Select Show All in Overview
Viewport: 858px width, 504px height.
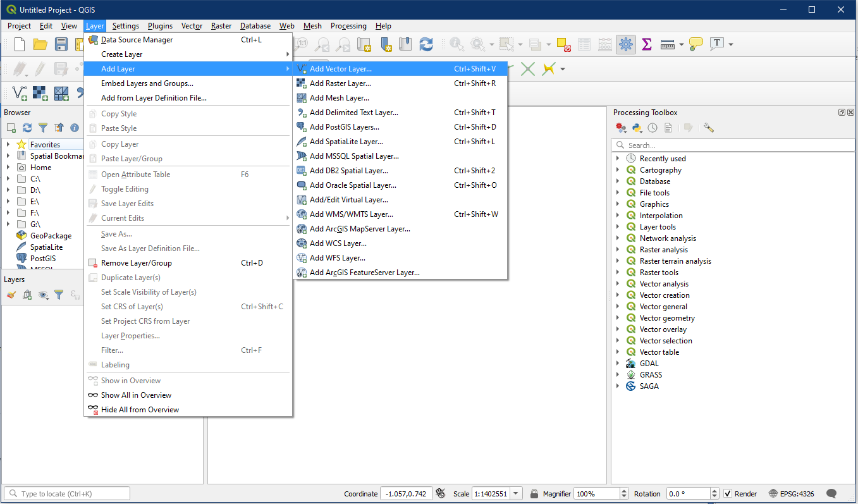click(136, 395)
